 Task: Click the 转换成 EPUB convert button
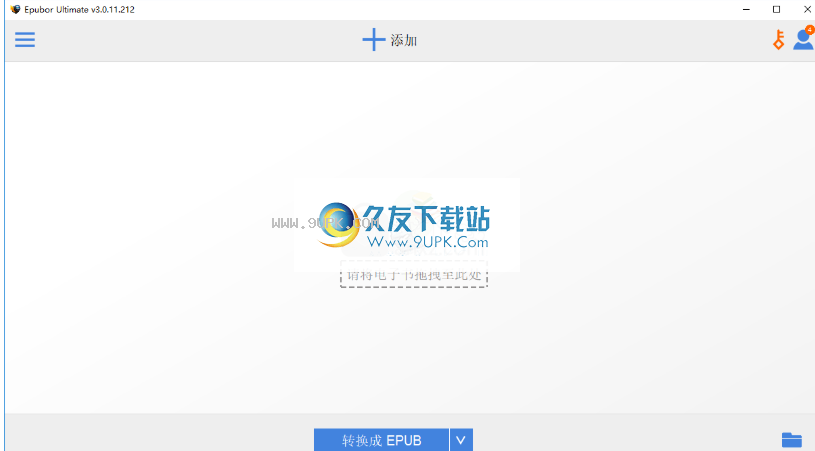tap(381, 440)
